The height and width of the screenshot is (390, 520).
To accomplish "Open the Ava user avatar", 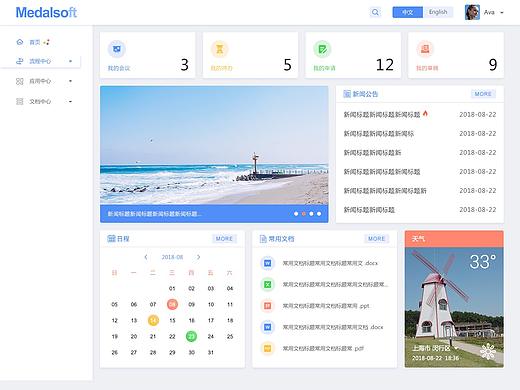I will (x=472, y=12).
